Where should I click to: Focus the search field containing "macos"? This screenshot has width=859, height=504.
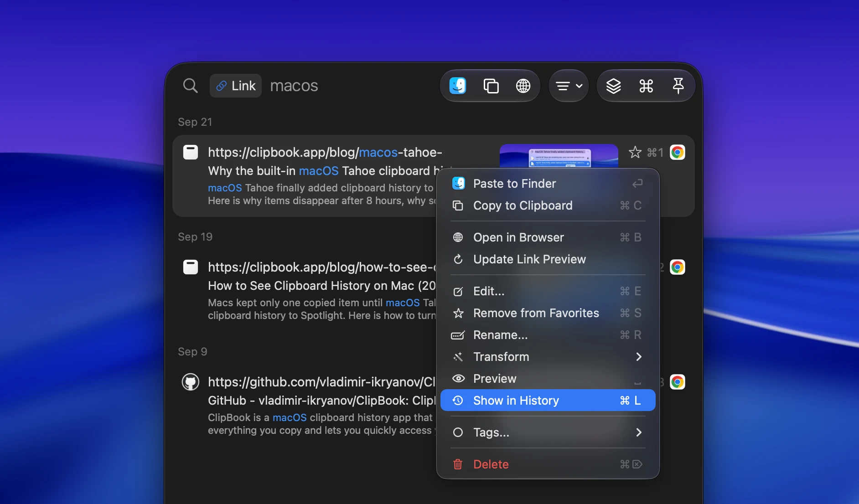click(x=294, y=86)
